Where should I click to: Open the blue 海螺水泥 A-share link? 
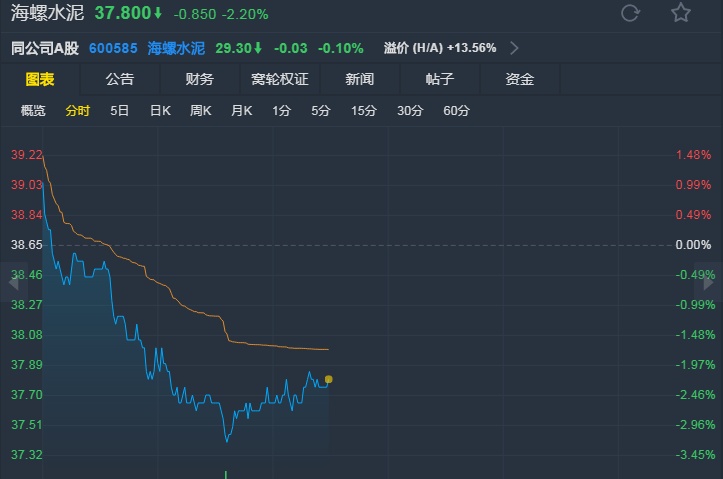tap(176, 48)
